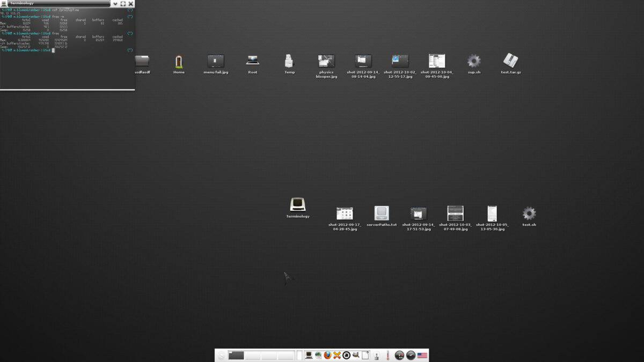Open the blank document launcher on the shelf

tap(364, 354)
